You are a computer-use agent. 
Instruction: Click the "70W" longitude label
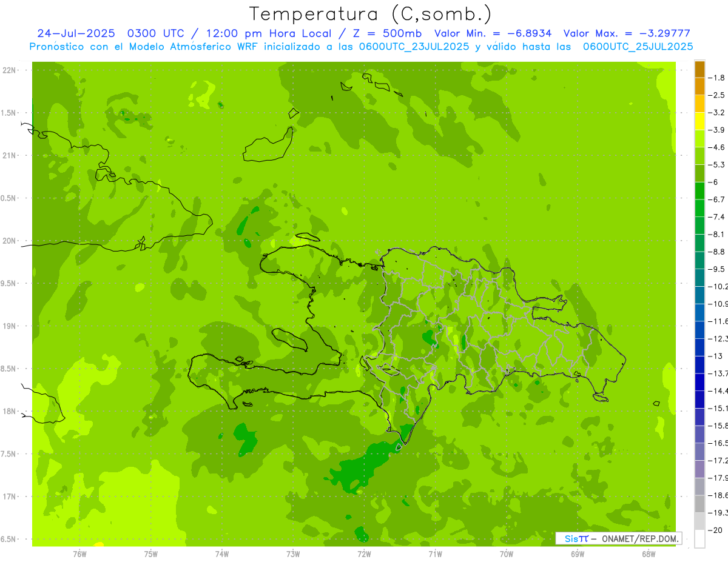coord(507,554)
